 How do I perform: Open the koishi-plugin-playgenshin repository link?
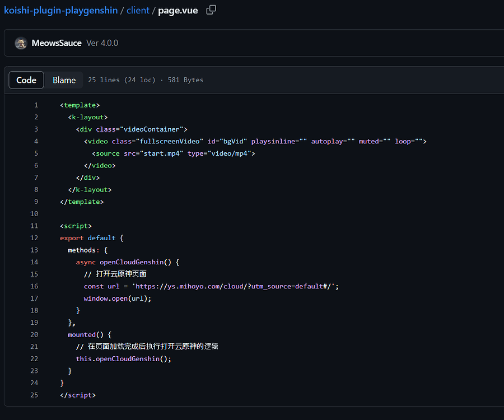(x=60, y=10)
